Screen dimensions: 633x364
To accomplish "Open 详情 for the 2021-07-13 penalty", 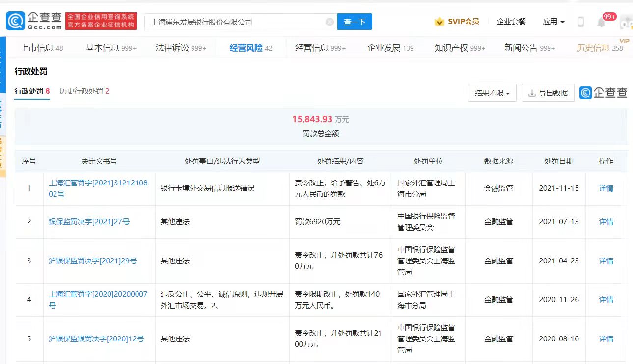I will [x=606, y=222].
